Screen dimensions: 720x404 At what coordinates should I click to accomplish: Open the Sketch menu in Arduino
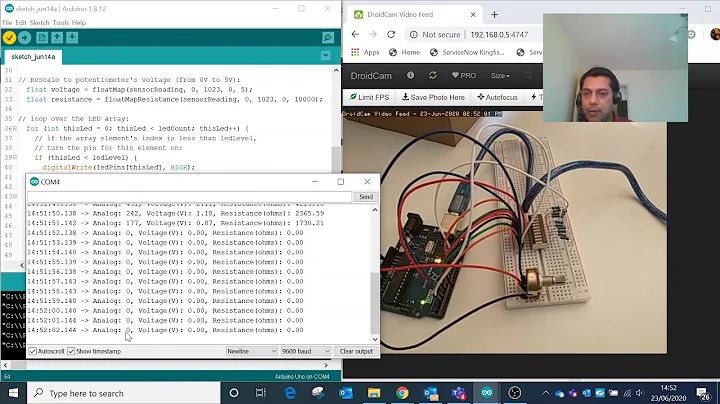(39, 22)
